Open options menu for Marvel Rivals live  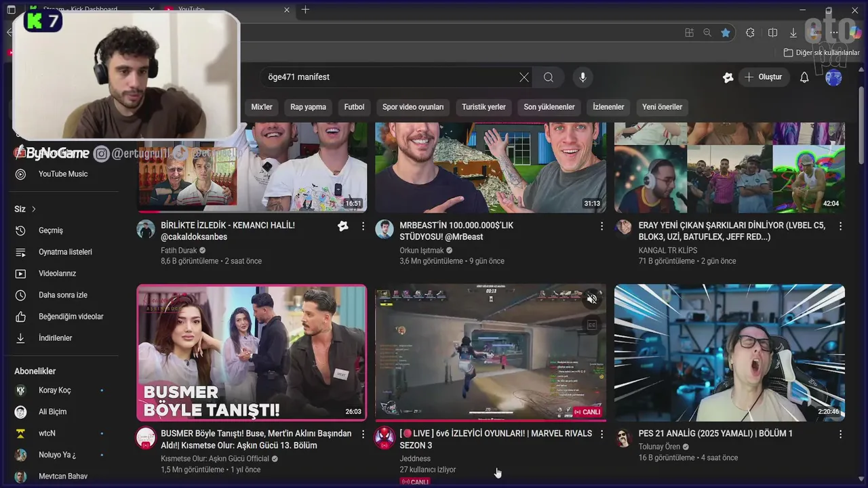tap(601, 434)
